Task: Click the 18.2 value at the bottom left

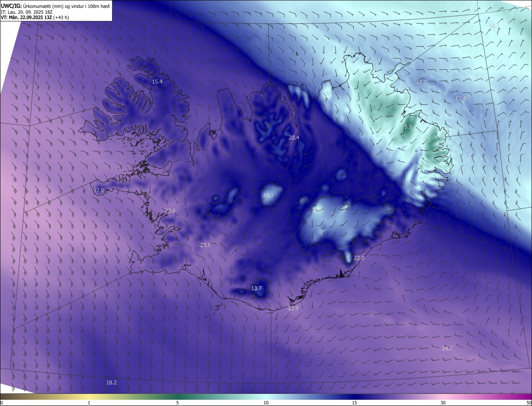Action: click(111, 383)
